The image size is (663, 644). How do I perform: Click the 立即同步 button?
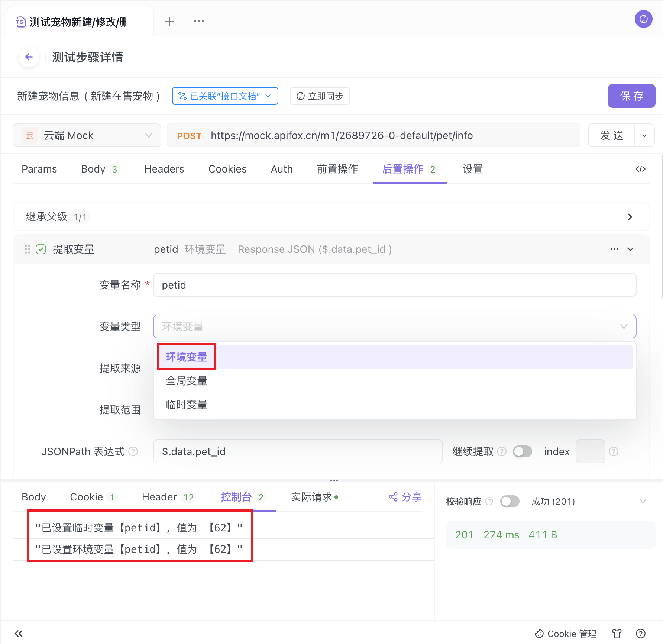point(320,96)
